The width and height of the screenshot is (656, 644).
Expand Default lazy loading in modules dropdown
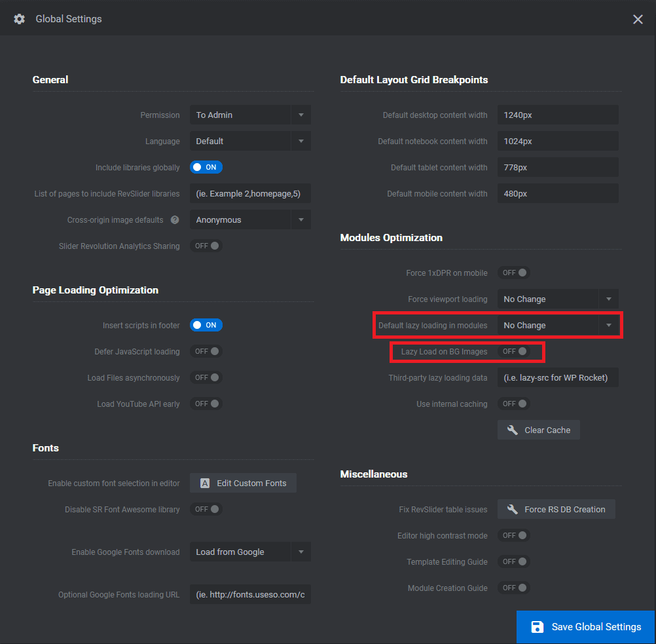558,326
